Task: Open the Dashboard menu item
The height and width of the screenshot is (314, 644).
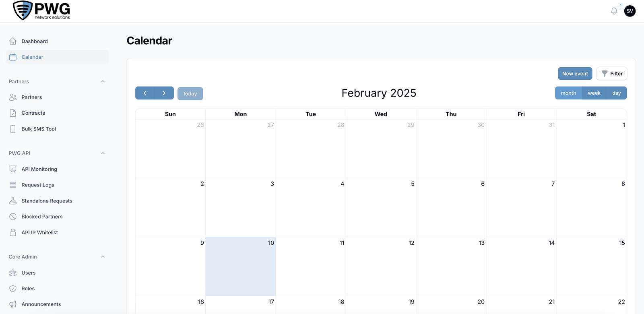Action: 35,41
